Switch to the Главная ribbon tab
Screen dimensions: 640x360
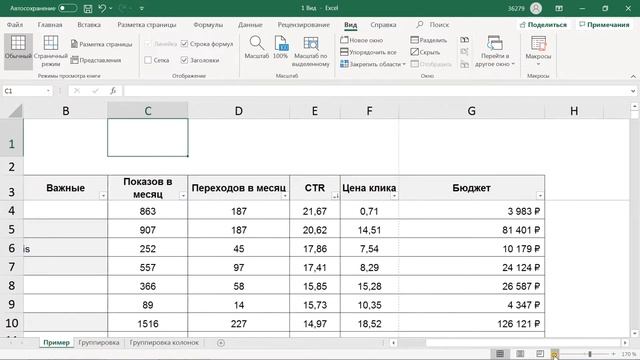coord(50,24)
